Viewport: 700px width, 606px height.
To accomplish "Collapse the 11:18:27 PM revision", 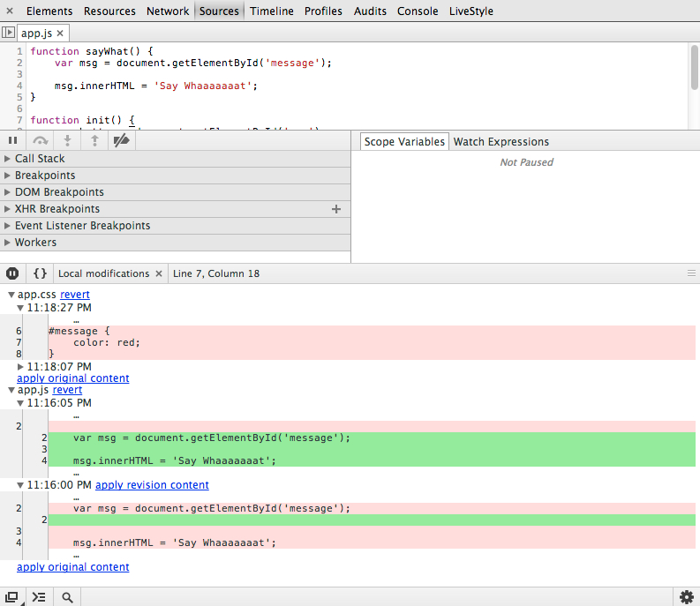I will point(20,308).
